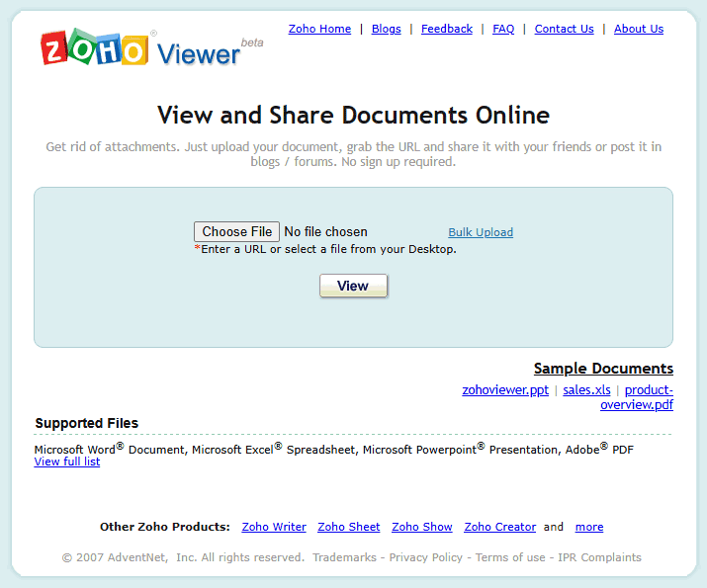Click the Zoho Viewer logo
707x588 pixels.
tap(151, 48)
